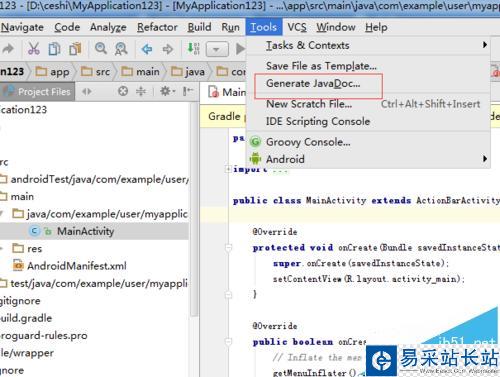
Task: Select the test/java folder in tree
Action: [x=94, y=283]
